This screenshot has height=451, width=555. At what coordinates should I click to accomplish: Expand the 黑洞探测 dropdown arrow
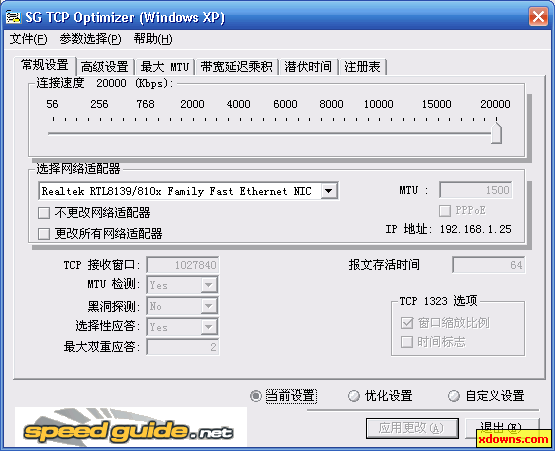pyautogui.click(x=209, y=306)
